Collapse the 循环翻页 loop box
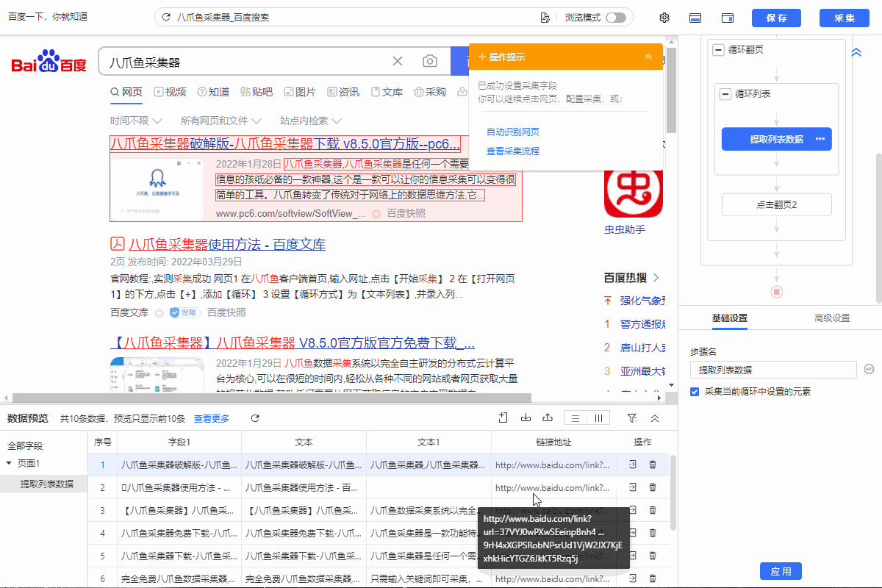The image size is (882, 588). point(717,50)
